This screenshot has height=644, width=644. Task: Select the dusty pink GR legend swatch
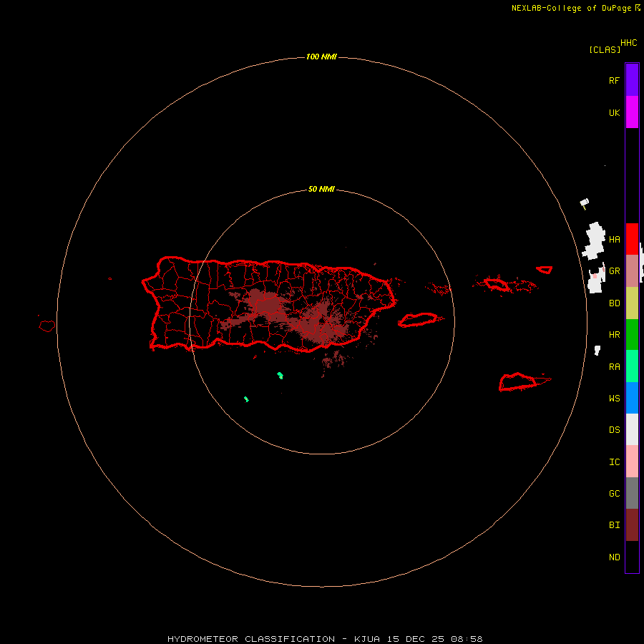click(x=632, y=271)
